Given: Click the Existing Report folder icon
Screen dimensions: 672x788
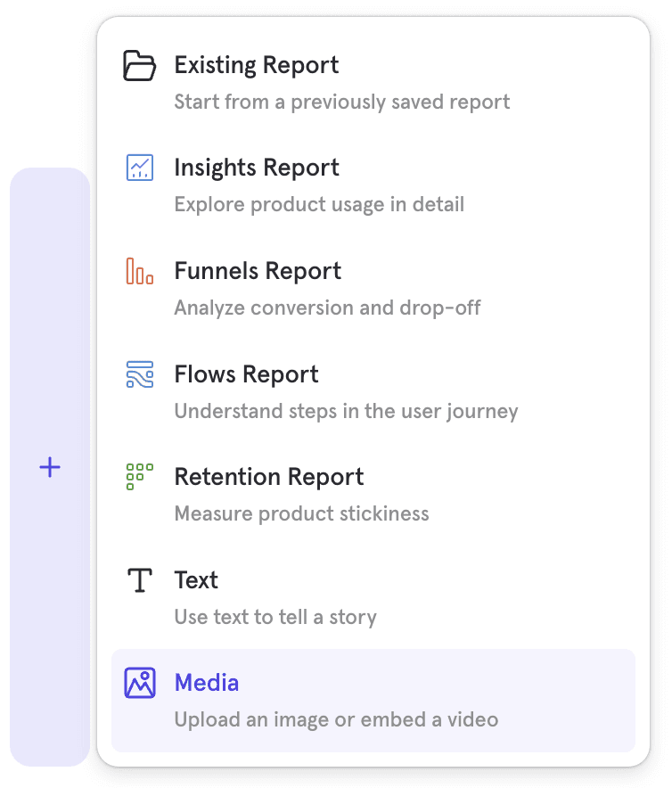Looking at the screenshot, I should [x=139, y=65].
